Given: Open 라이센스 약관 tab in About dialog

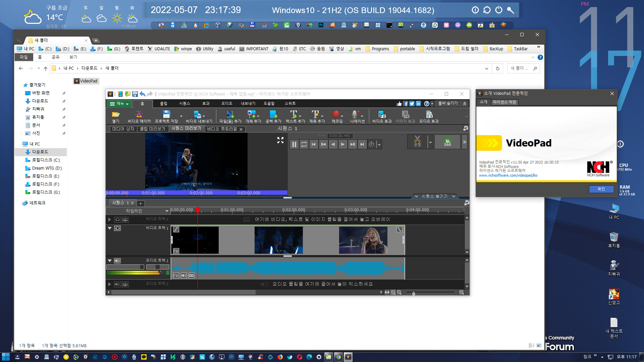Looking at the screenshot, I should coord(504,102).
